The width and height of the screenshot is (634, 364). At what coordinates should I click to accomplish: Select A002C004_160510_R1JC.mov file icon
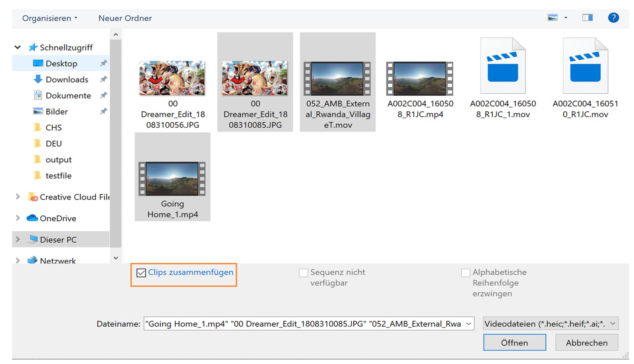[x=585, y=66]
